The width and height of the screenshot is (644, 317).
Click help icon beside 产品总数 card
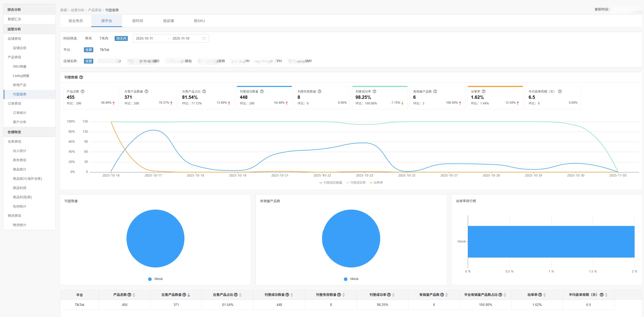[83, 91]
